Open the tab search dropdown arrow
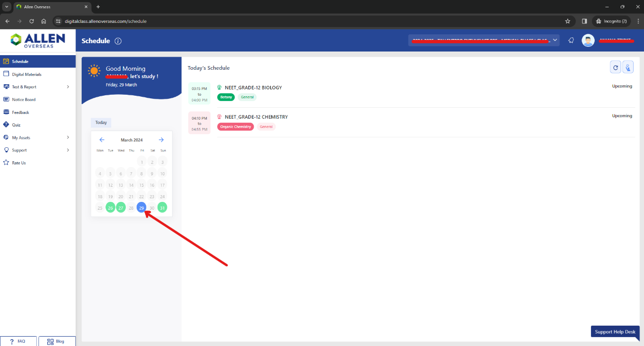644x346 pixels. click(x=7, y=7)
